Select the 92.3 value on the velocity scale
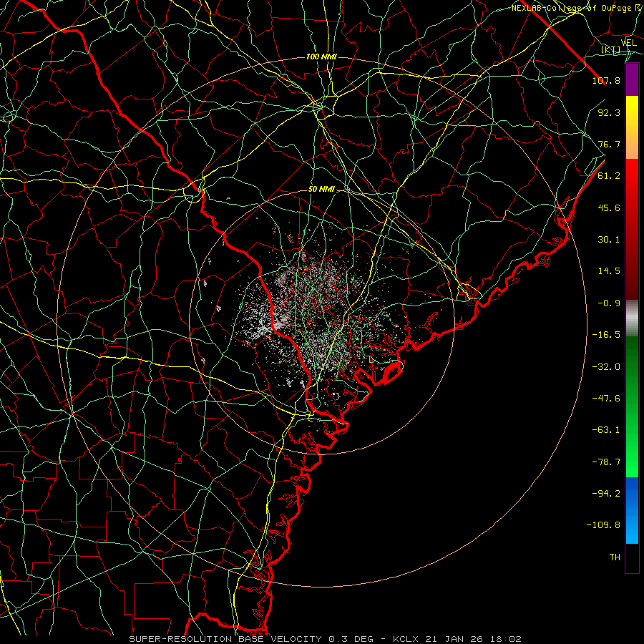The height and width of the screenshot is (644, 644). (x=609, y=112)
